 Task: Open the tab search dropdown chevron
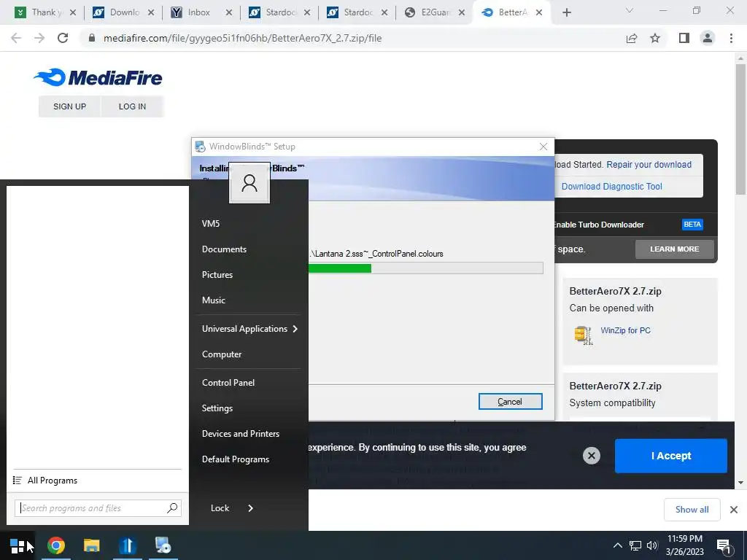630,10
